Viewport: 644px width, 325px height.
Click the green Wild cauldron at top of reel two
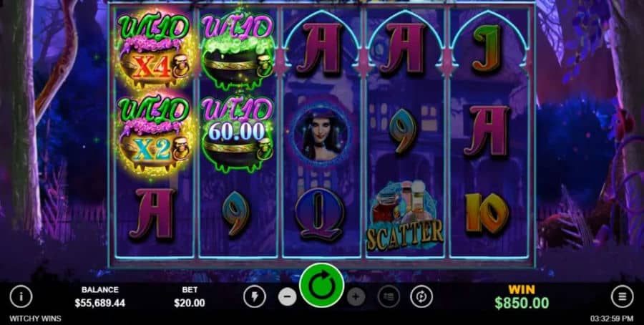238,51
